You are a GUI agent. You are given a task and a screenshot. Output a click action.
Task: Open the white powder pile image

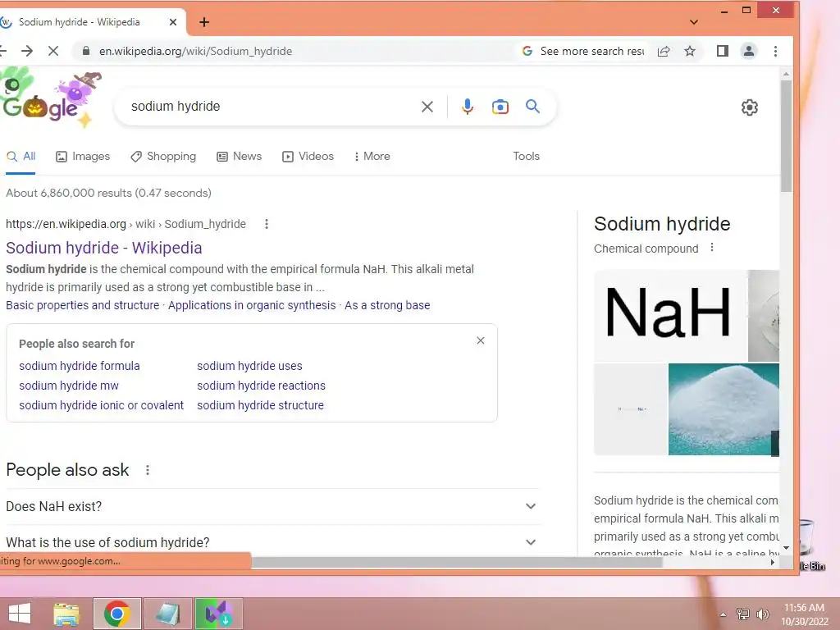click(x=724, y=409)
